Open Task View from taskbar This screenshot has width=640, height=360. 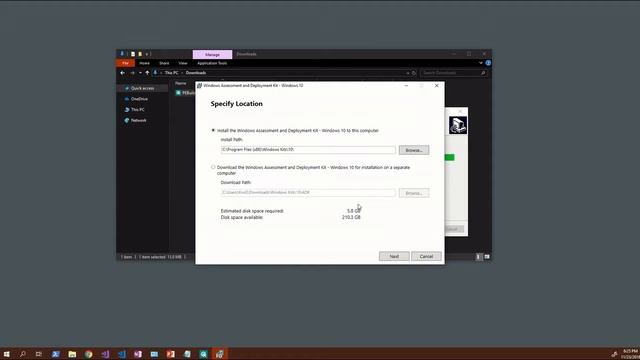pos(39,354)
